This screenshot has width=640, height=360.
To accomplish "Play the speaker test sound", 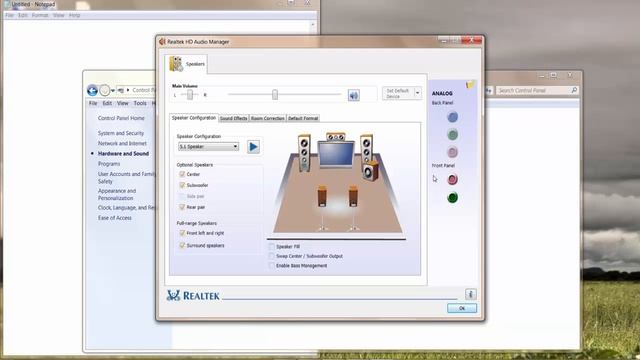I will tap(253, 147).
